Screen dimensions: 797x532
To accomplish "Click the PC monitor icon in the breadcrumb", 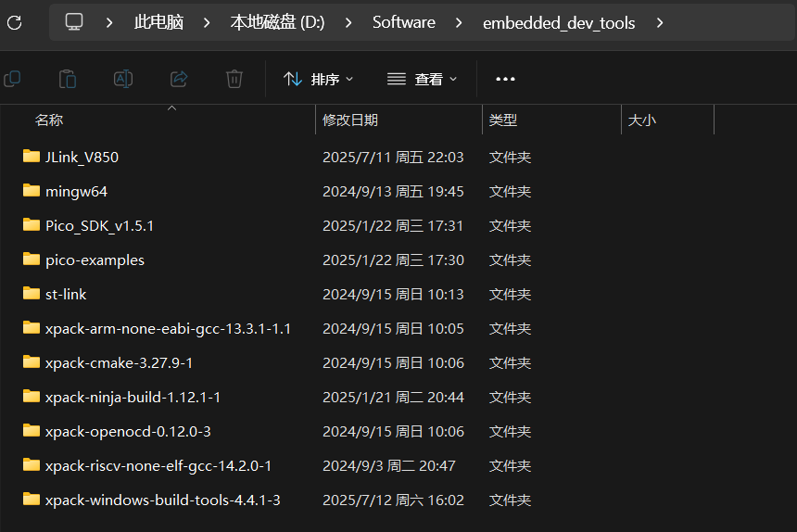I will (74, 22).
